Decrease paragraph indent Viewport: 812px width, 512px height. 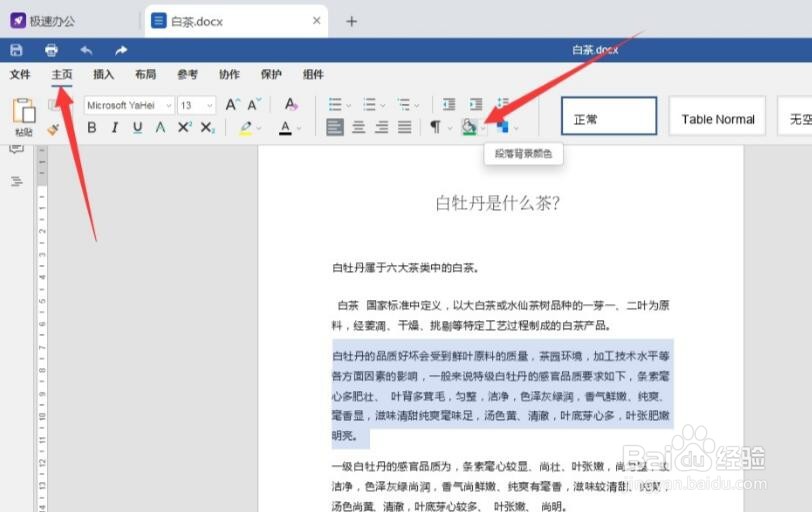coord(449,105)
